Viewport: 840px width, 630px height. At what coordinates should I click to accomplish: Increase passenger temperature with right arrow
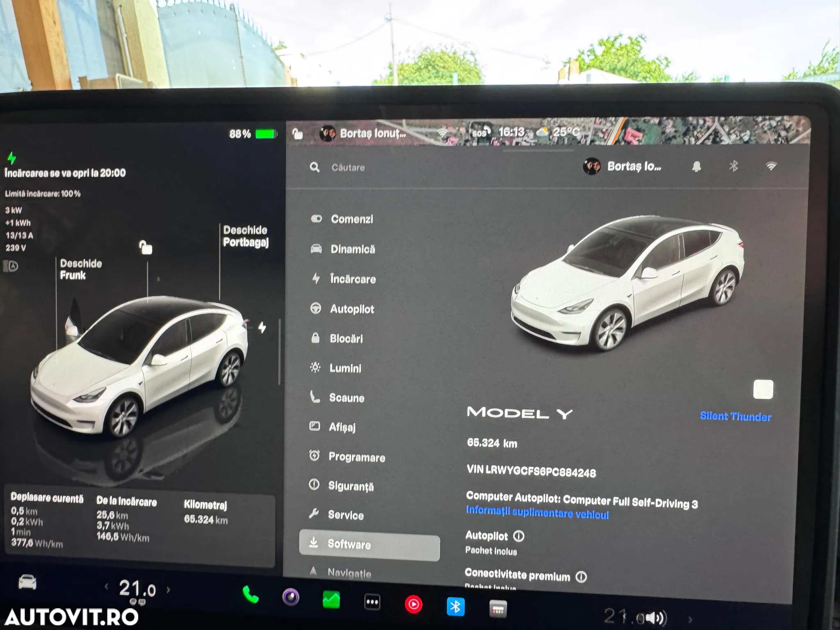coord(690,619)
